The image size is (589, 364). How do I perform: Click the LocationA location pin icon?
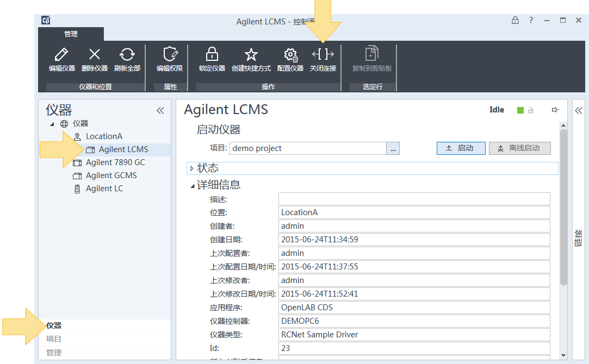(77, 136)
